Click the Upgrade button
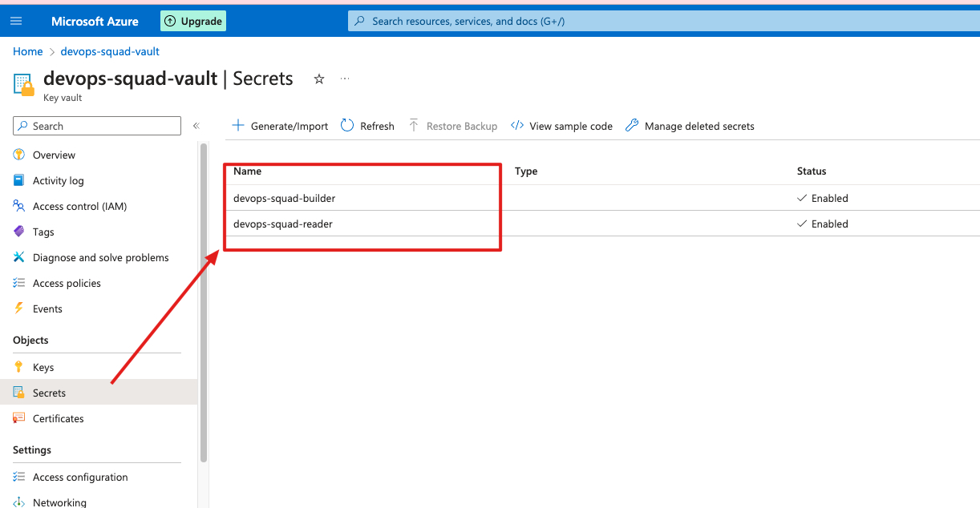This screenshot has height=508, width=980. (192, 20)
